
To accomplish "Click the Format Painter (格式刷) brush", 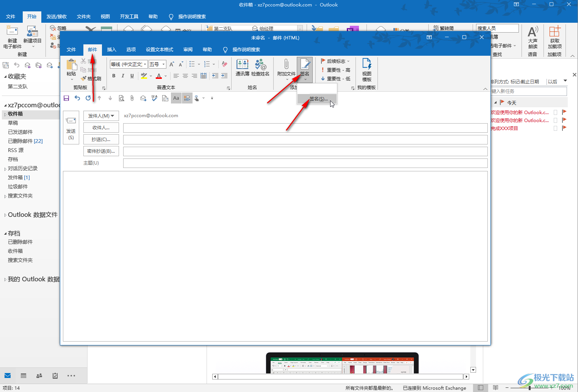I will pos(91,78).
